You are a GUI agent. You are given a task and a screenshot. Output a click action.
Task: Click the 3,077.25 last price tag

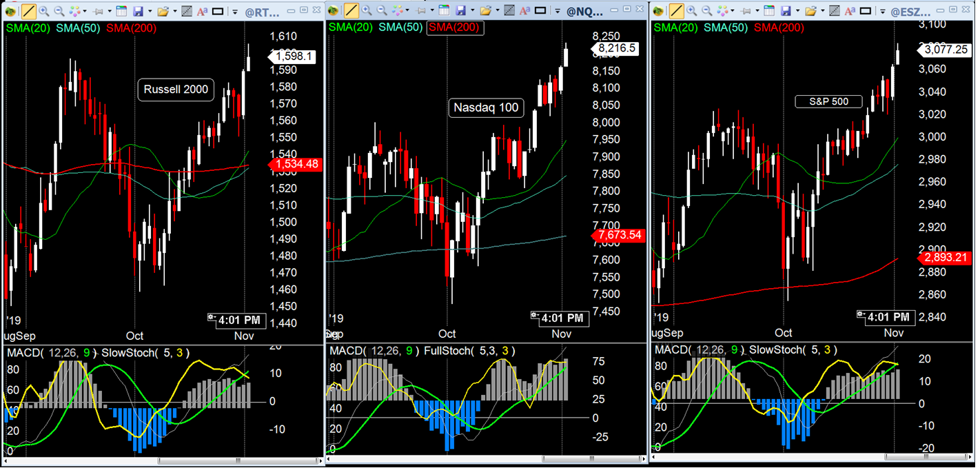945,50
